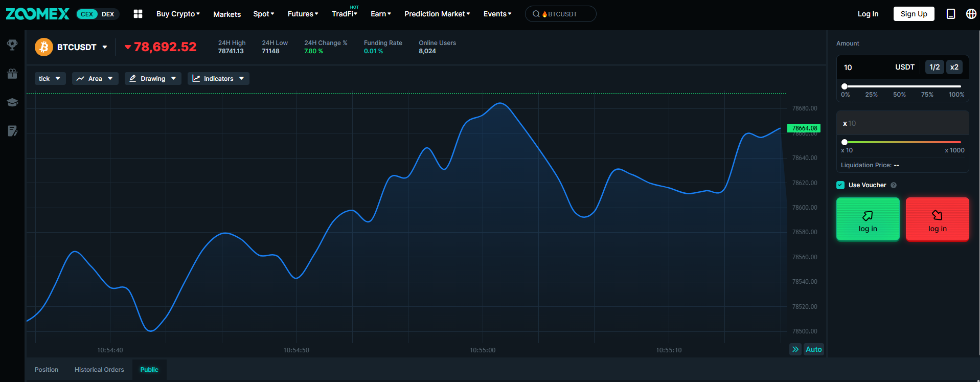Switch to the Public tab

[149, 369]
